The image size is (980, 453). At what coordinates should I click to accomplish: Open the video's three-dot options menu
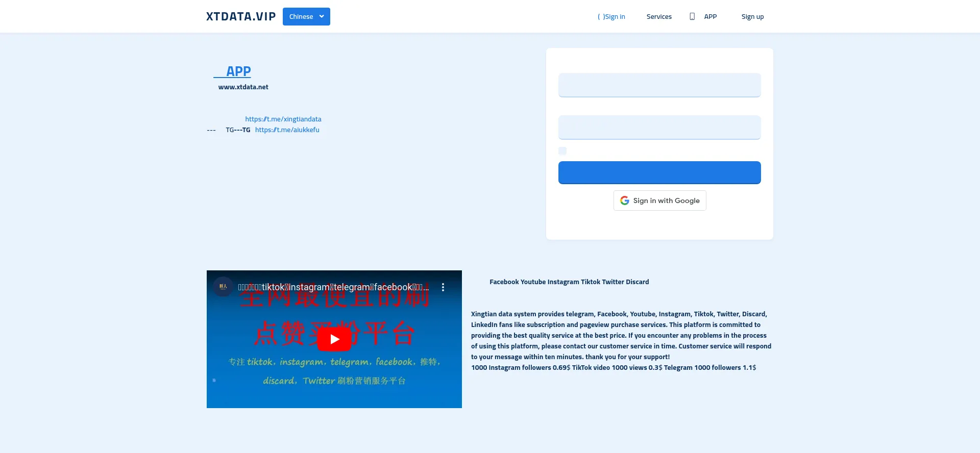(443, 287)
